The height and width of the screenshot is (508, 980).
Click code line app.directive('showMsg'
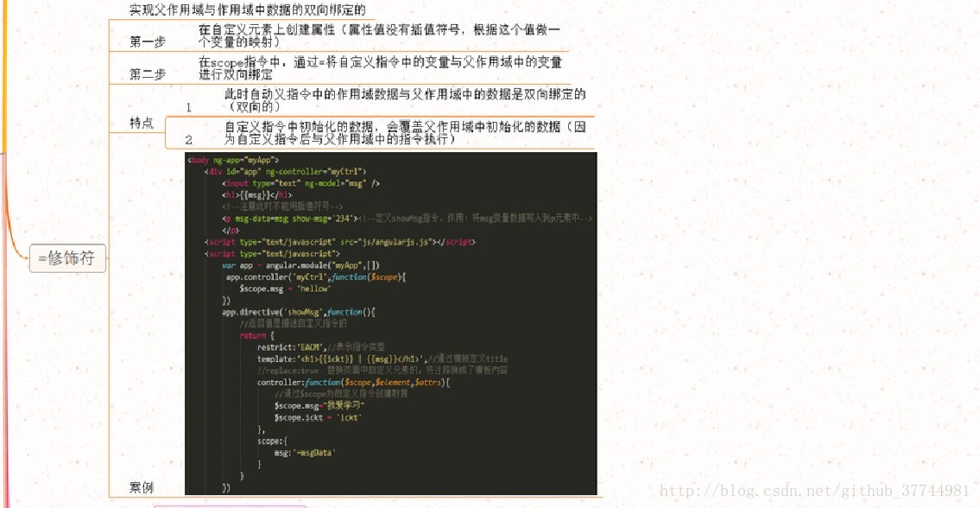(x=298, y=312)
